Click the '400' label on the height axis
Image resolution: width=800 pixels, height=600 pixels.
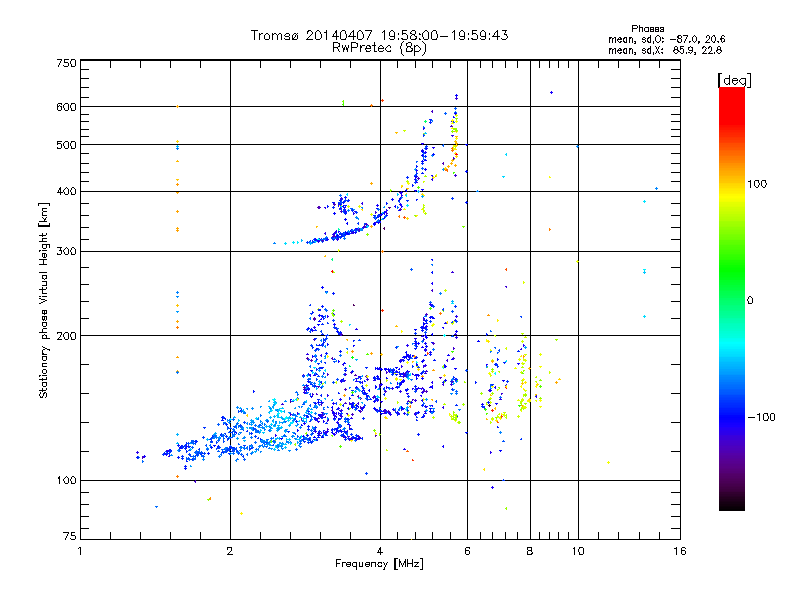[x=66, y=192]
